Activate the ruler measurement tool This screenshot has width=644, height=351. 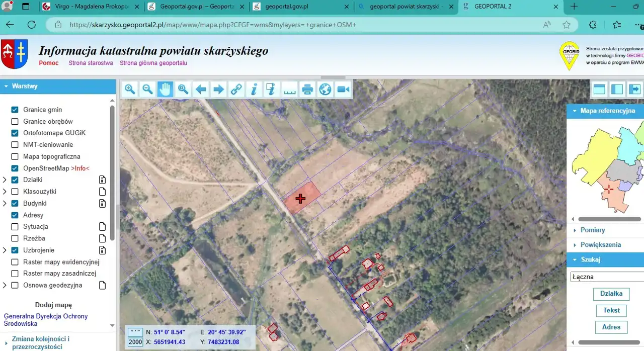pyautogui.click(x=289, y=90)
